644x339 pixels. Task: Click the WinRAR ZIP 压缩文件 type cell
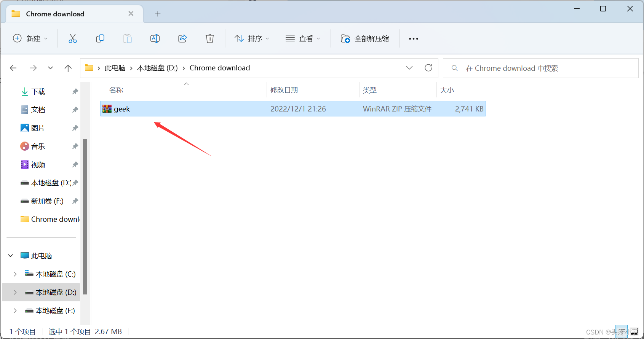[x=397, y=109]
